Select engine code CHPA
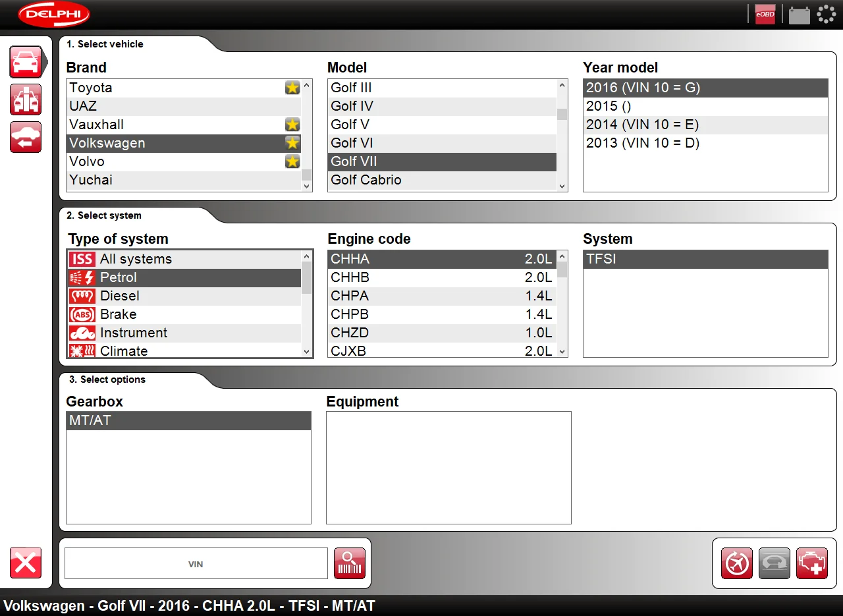Screen dimensions: 843x616 tap(442, 296)
